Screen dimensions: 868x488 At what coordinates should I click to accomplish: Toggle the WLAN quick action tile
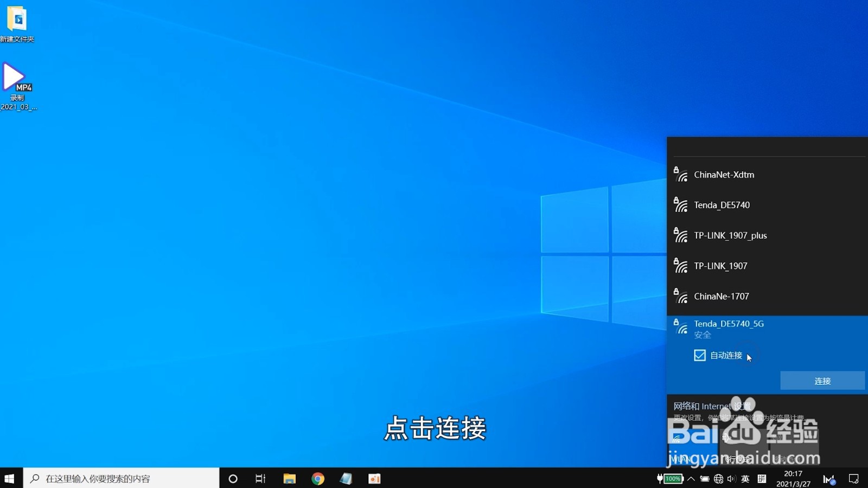pyautogui.click(x=692, y=444)
